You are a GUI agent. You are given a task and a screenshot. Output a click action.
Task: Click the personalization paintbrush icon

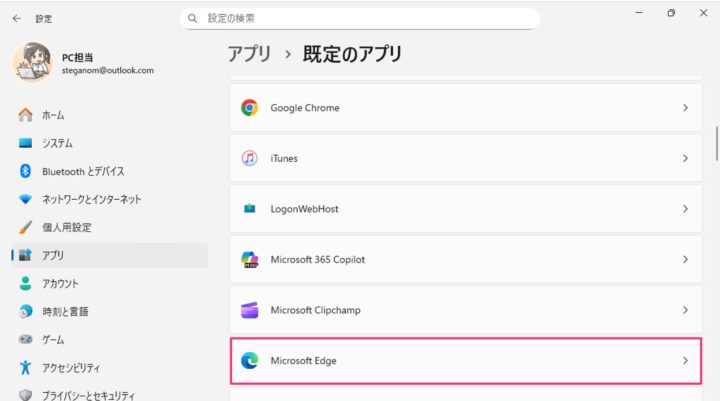click(25, 227)
